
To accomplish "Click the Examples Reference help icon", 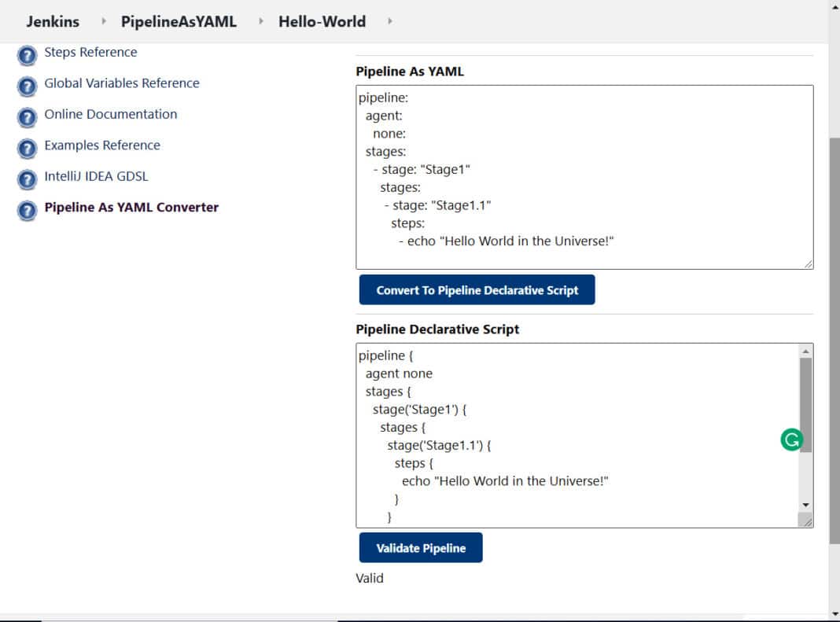I will point(28,149).
